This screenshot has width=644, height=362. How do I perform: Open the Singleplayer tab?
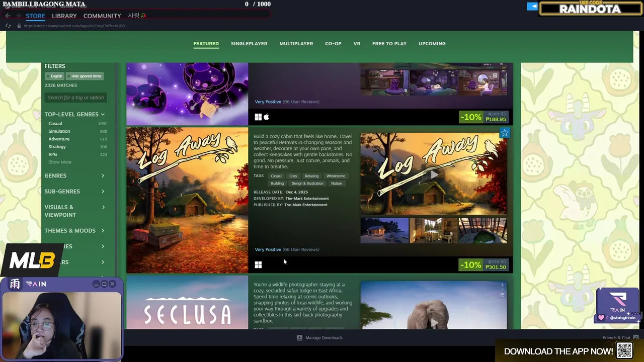tap(249, 44)
